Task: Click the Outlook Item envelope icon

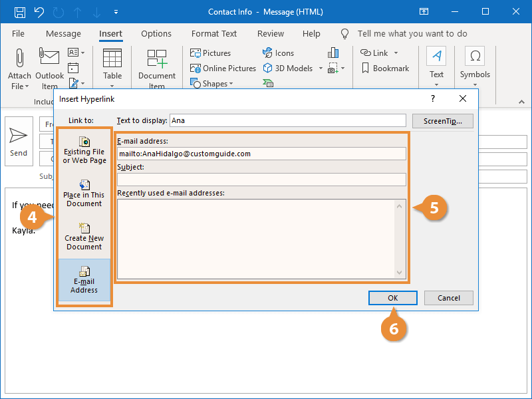Action: (x=49, y=57)
